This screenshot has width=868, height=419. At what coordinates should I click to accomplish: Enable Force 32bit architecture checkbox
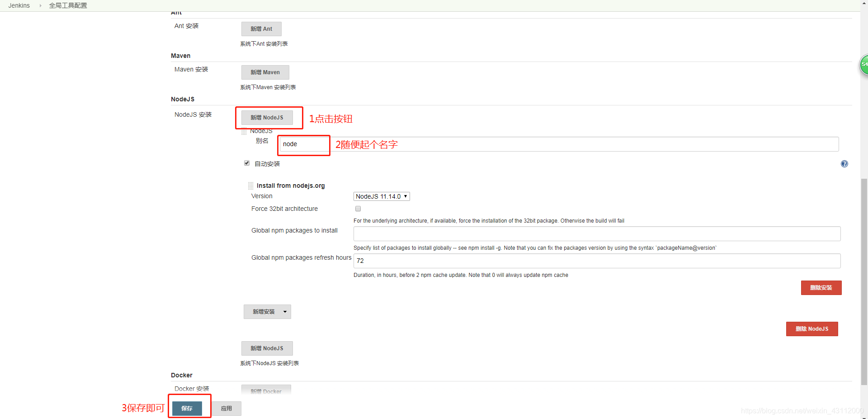(358, 209)
